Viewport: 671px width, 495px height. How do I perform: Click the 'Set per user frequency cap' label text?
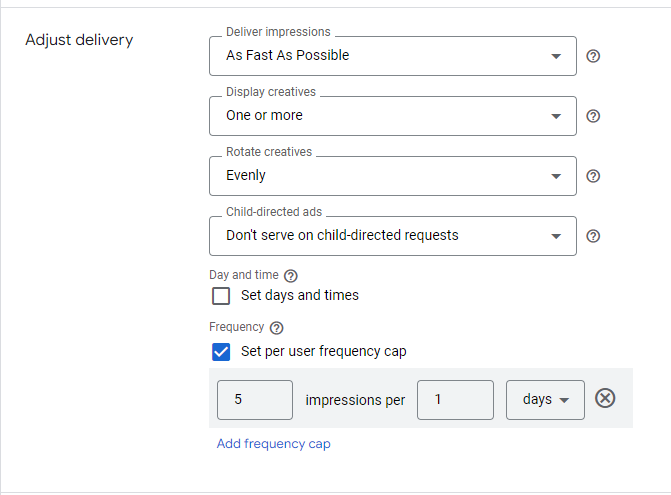[324, 352]
